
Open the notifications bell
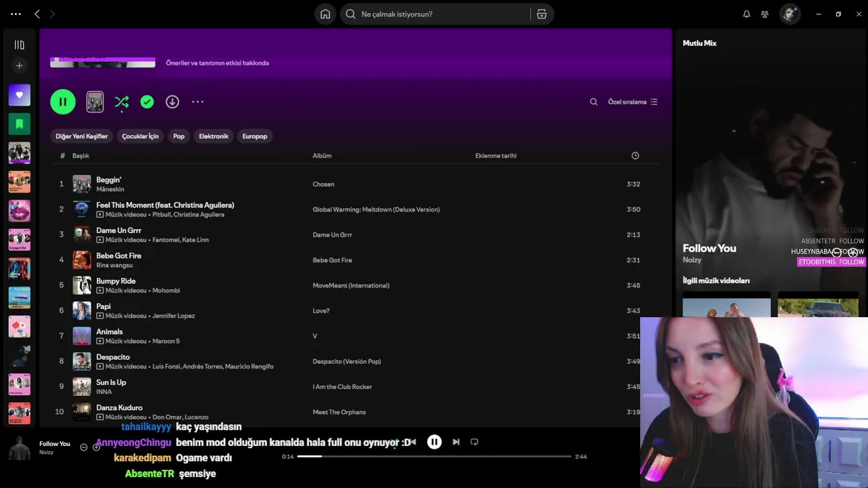(747, 14)
